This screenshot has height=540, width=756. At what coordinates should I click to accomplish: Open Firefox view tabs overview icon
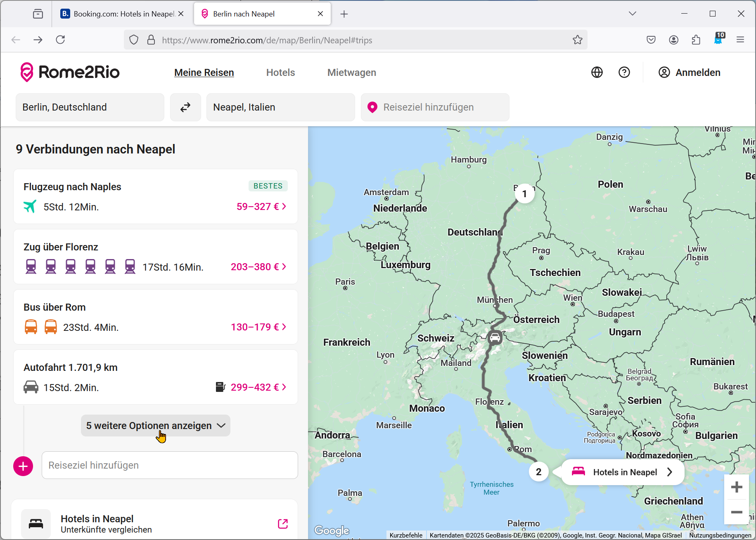pyautogui.click(x=38, y=14)
